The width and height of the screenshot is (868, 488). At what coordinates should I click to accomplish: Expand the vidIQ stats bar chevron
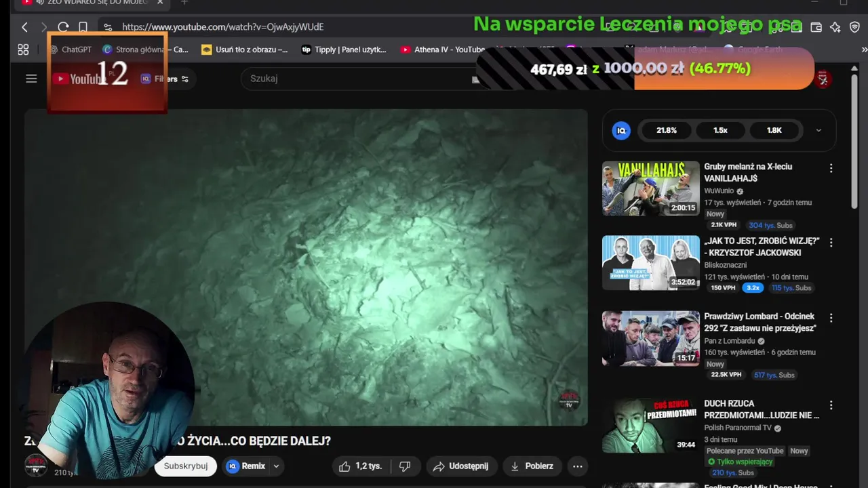(x=818, y=130)
